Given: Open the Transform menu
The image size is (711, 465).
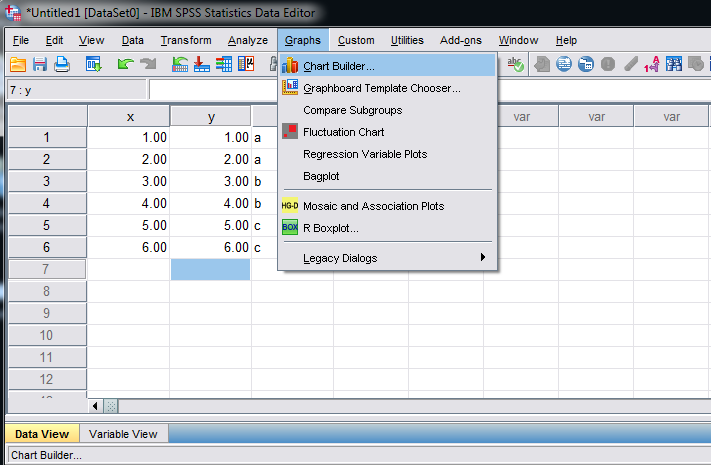Looking at the screenshot, I should tap(186, 40).
